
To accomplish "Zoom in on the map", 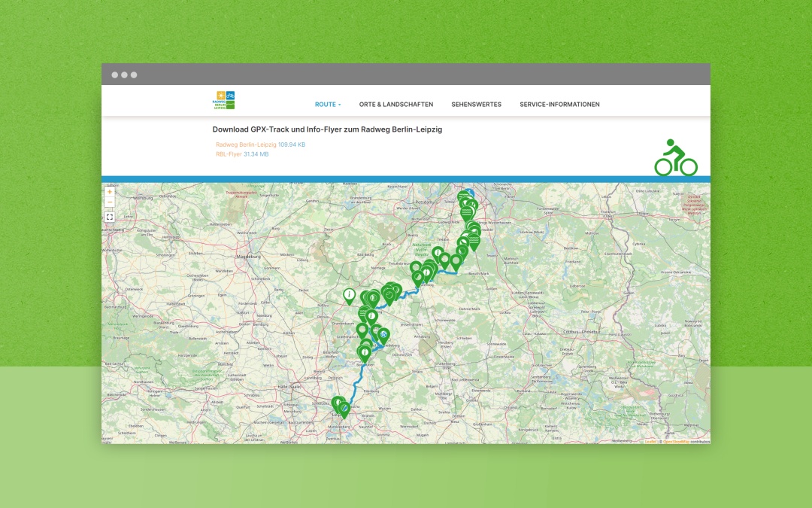I will (x=109, y=192).
